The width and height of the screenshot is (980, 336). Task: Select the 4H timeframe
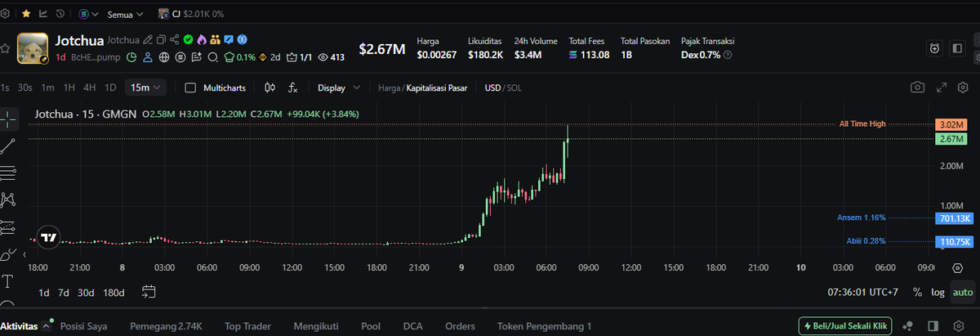point(89,87)
